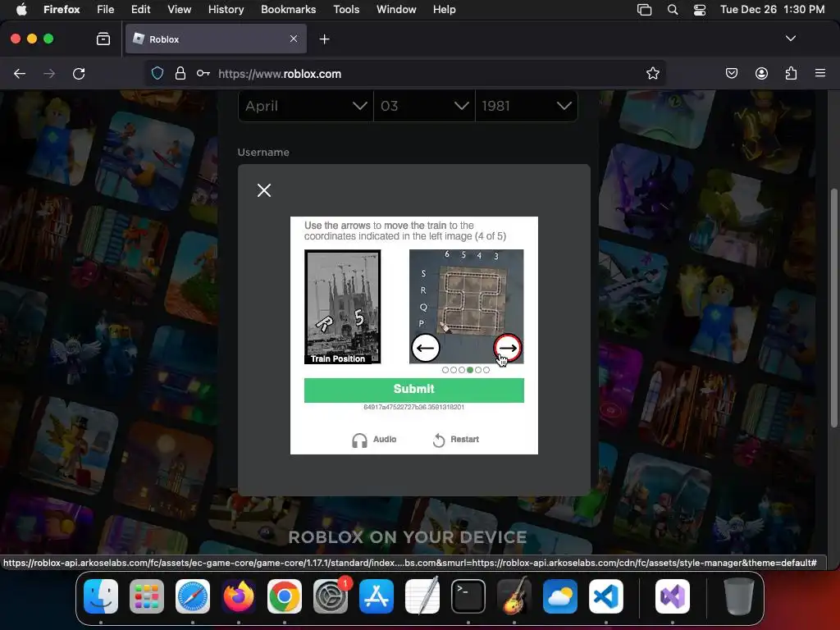Open the History menu
840x630 pixels.
(226, 9)
